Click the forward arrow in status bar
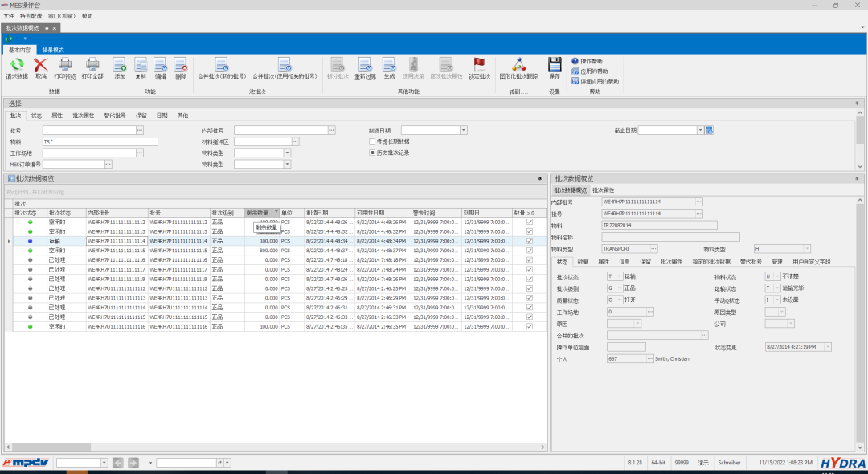Viewport: 868px width, 474px height. tap(133, 463)
